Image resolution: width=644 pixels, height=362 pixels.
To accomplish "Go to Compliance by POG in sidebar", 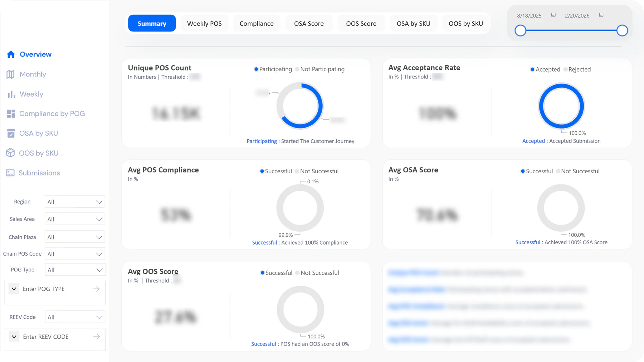I will pyautogui.click(x=52, y=114).
